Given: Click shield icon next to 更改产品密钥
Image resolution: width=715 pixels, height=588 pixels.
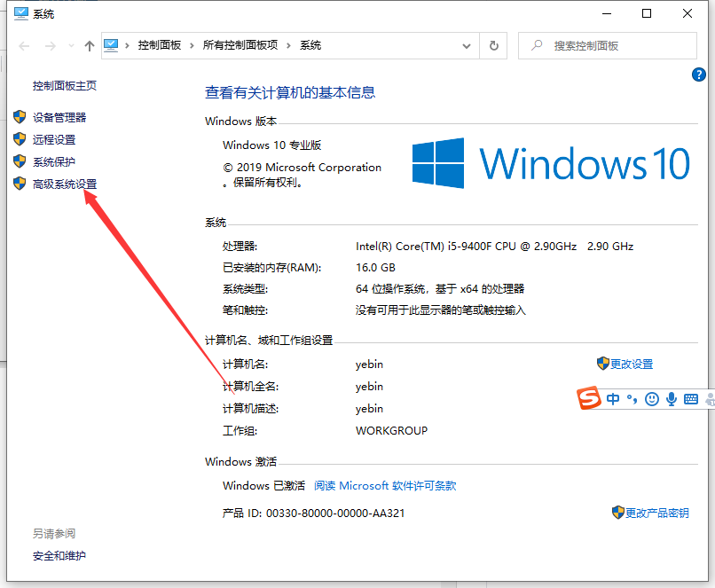Looking at the screenshot, I should coord(618,513).
